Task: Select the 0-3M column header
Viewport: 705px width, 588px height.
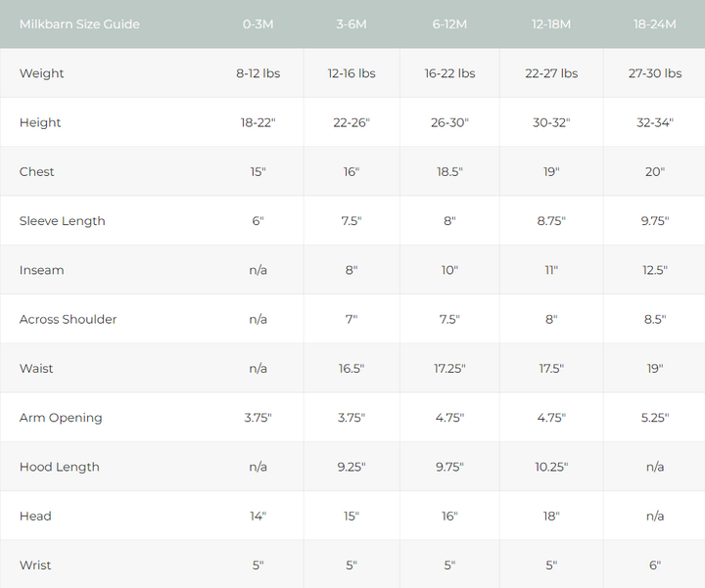Action: tap(258, 23)
